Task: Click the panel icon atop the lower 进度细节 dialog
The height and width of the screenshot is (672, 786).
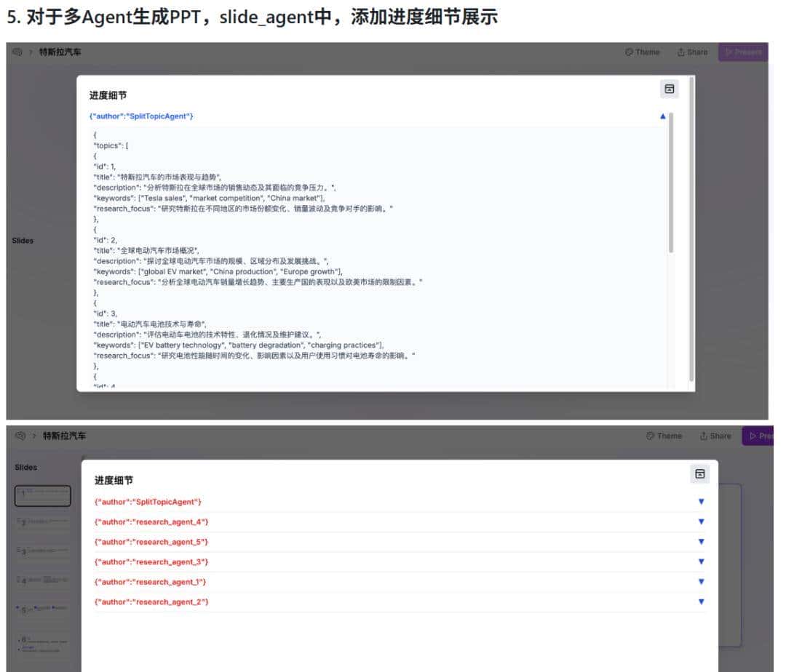Action: click(x=700, y=473)
